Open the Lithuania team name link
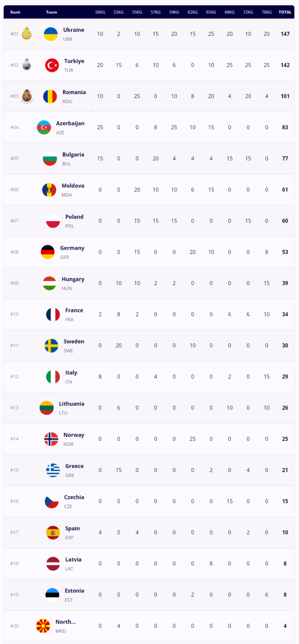299x644 pixels. coord(72,404)
